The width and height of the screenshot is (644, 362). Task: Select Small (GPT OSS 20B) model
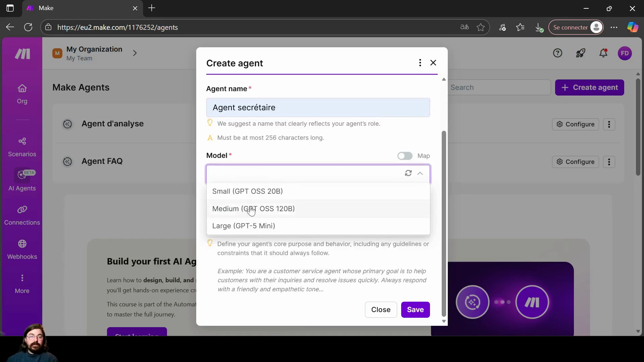point(248,191)
